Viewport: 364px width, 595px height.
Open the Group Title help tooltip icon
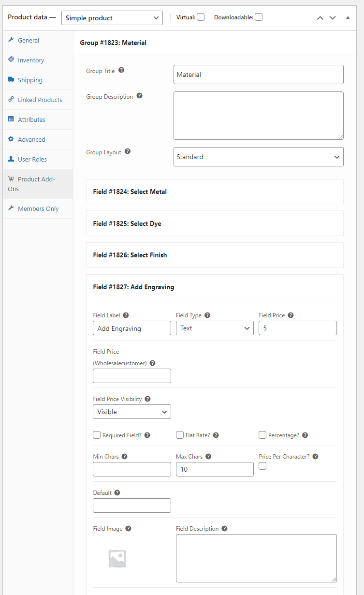click(x=121, y=70)
